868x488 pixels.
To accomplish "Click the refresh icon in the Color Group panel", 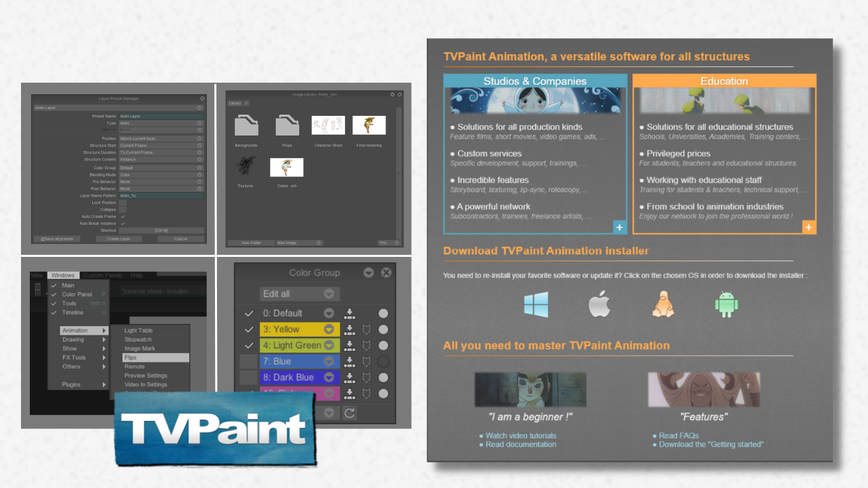I will [x=349, y=413].
